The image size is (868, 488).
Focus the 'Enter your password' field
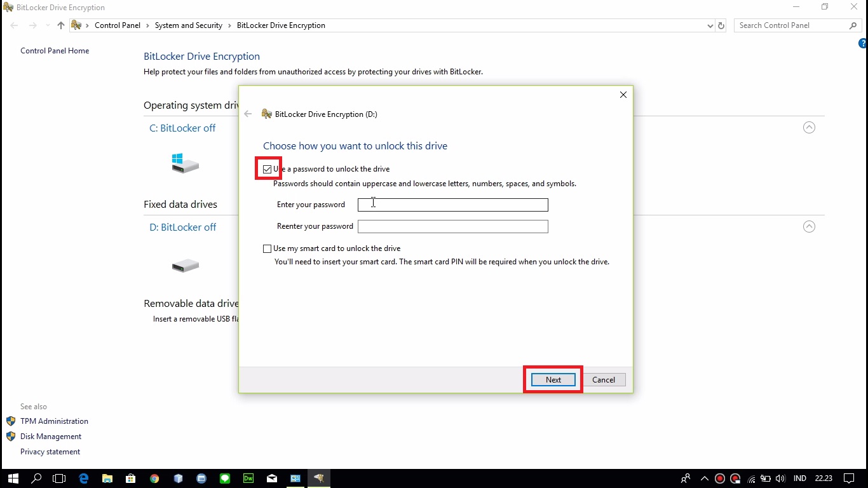click(x=453, y=205)
